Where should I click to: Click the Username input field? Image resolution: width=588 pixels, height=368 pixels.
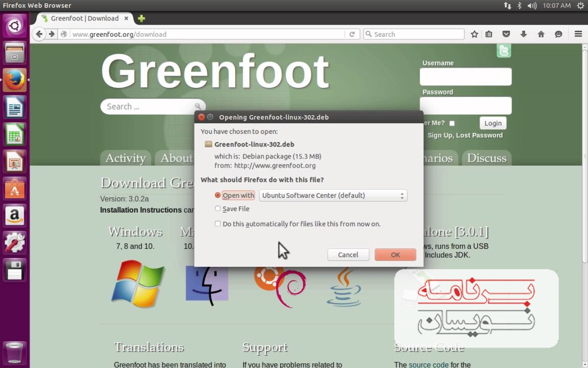[x=465, y=77]
